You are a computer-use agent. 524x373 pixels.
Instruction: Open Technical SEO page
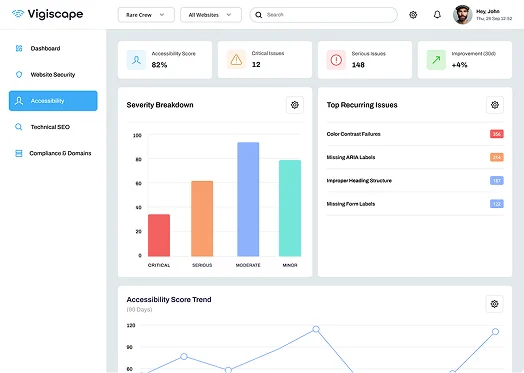click(x=50, y=127)
